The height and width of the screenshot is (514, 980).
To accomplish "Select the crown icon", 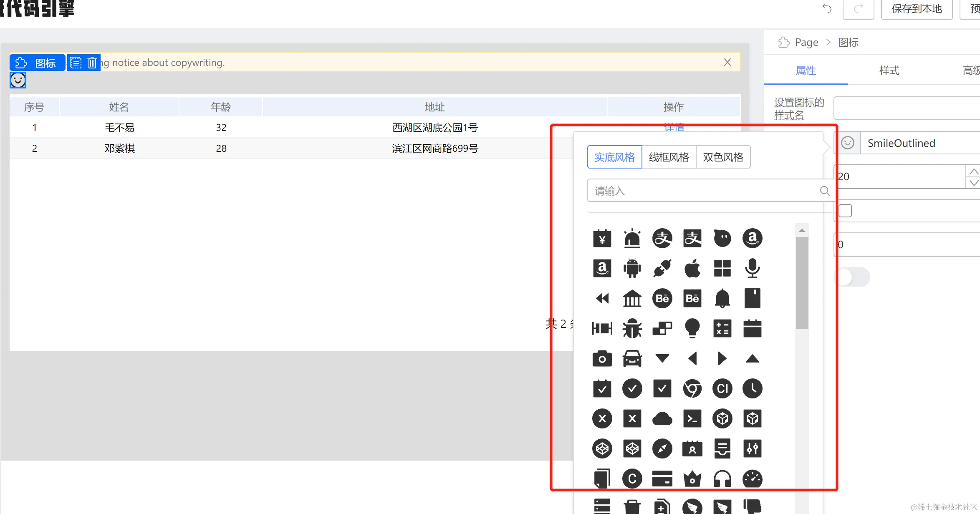I will pyautogui.click(x=692, y=479).
